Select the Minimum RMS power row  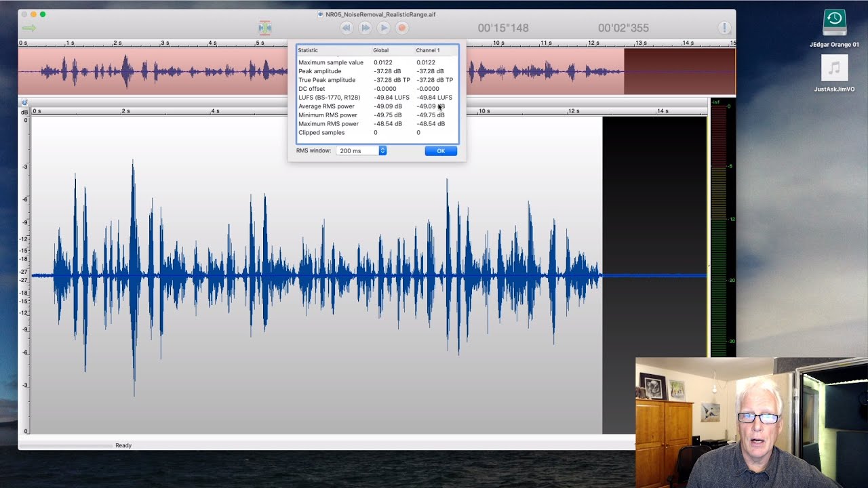click(x=377, y=115)
